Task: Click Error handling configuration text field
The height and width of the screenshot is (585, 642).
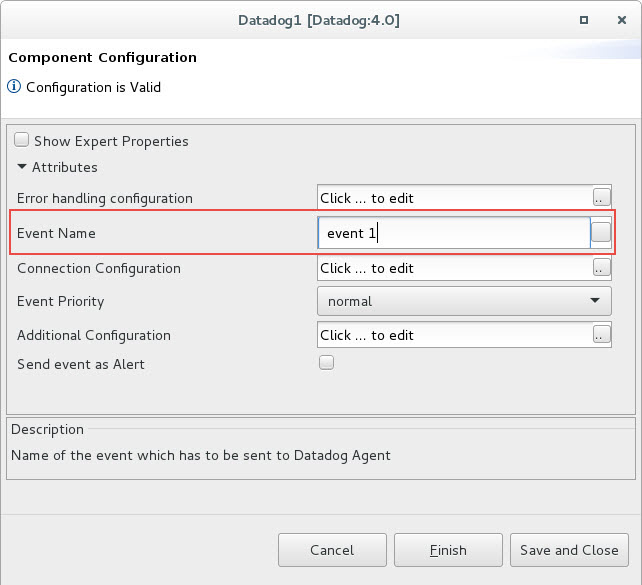Action: pyautogui.click(x=455, y=198)
